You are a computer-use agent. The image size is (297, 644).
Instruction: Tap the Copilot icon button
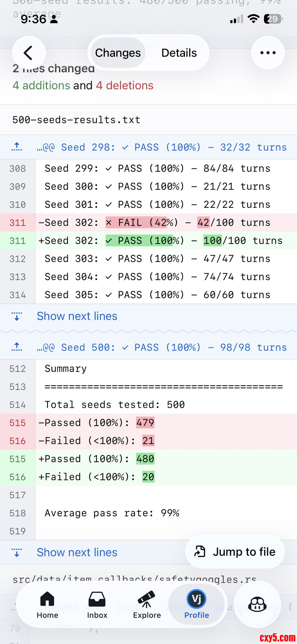click(257, 604)
